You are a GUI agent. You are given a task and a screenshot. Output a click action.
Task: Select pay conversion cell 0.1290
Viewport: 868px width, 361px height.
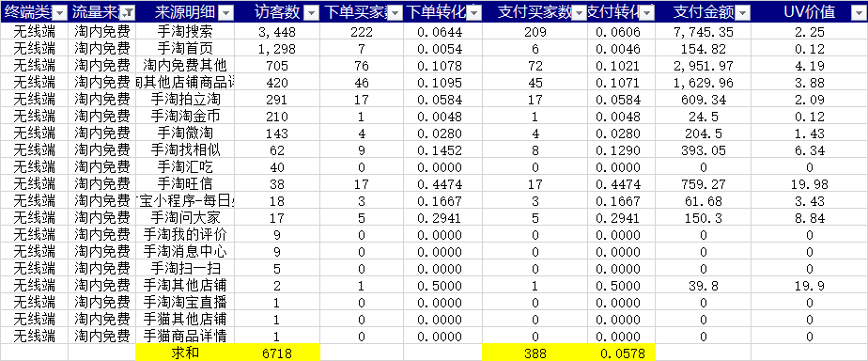pyautogui.click(x=622, y=150)
